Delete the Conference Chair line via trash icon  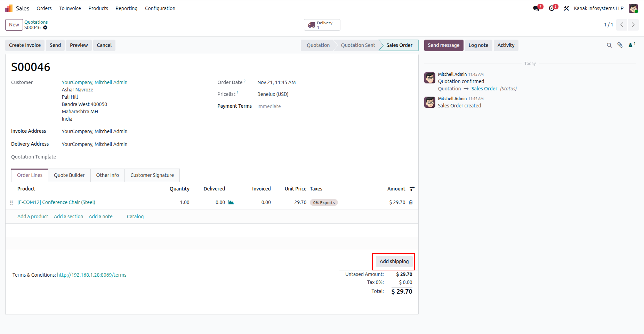[x=411, y=202]
